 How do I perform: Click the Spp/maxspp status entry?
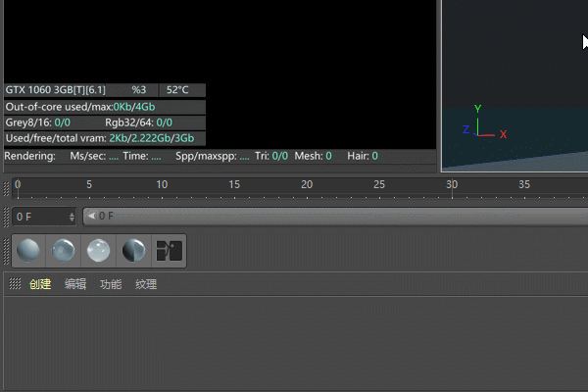pyautogui.click(x=213, y=156)
